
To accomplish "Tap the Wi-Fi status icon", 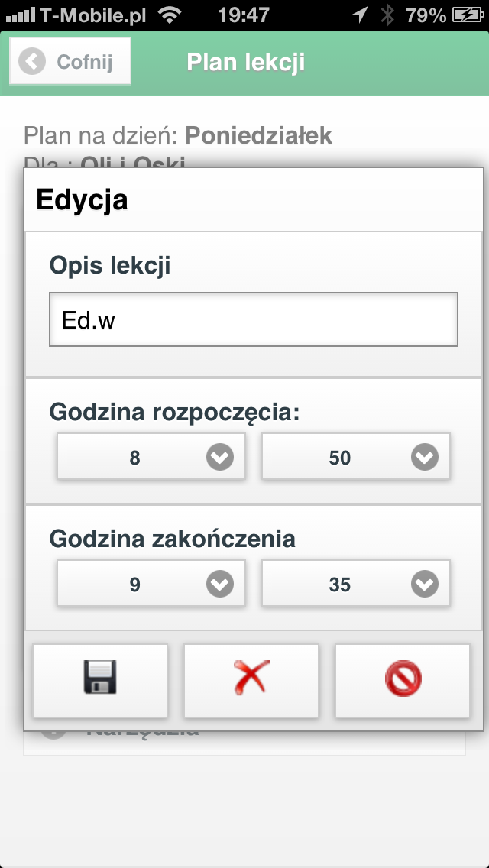I will point(170,15).
